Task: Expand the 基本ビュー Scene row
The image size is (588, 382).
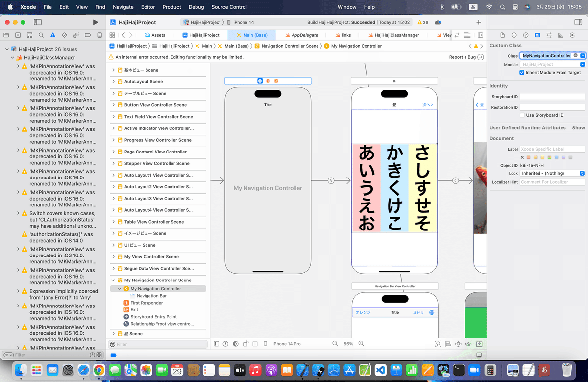Action: coord(114,70)
